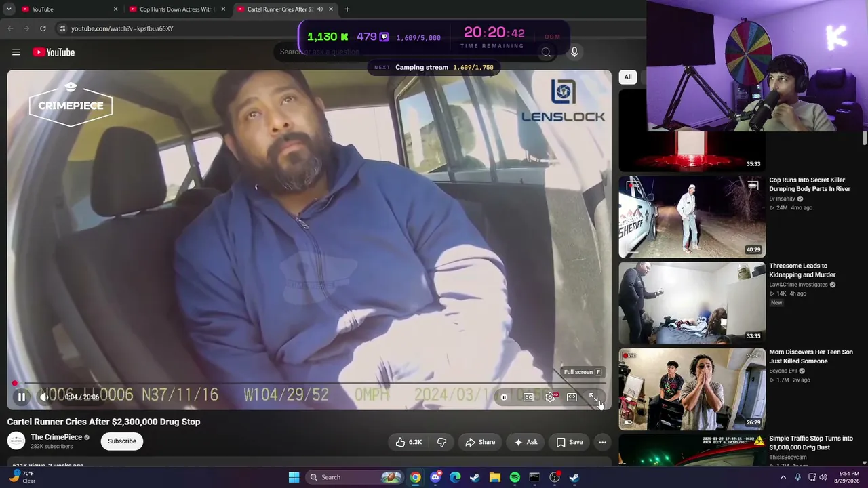Click the search magnifier button
868x488 pixels.
546,52
